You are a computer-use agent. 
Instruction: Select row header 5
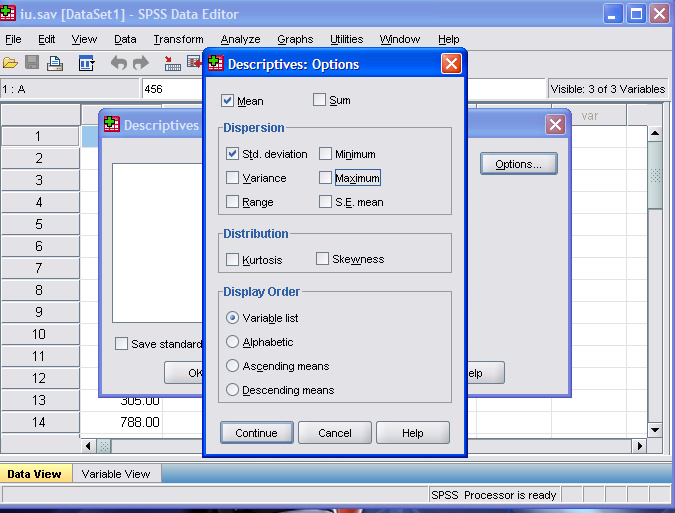pos(40,224)
